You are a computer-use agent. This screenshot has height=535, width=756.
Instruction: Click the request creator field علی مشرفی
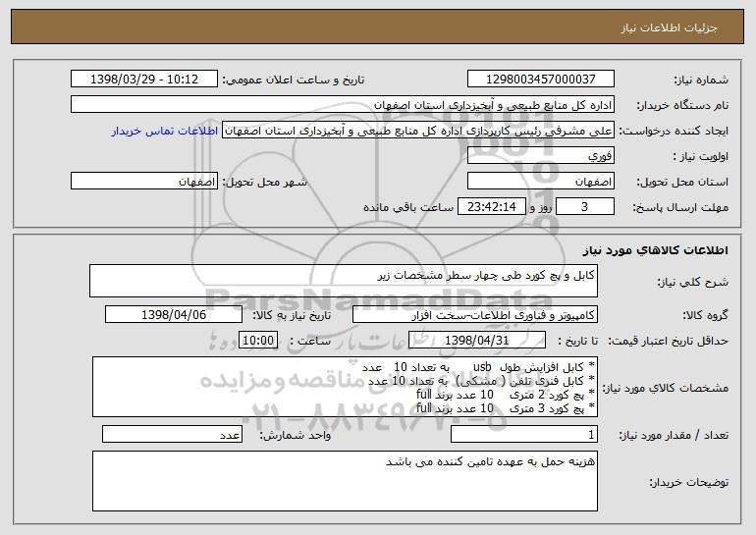[418, 131]
